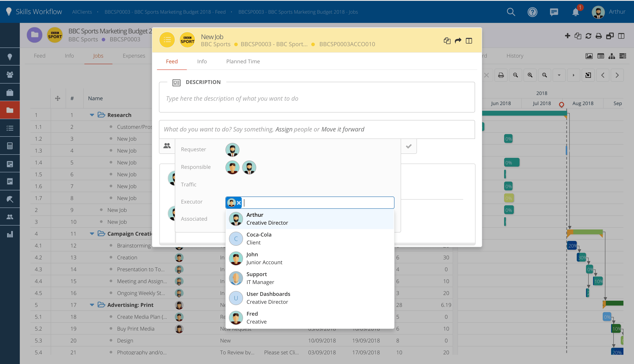Collapse the Campaign Creation folder group
The height and width of the screenshot is (364, 634).
coord(92,233)
